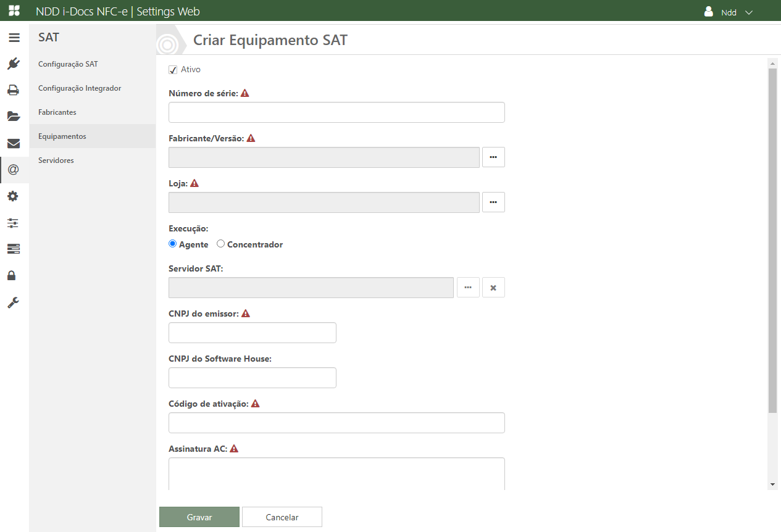Open the gear settings sidebar icon
Screen dimensions: 781x532
point(14,196)
